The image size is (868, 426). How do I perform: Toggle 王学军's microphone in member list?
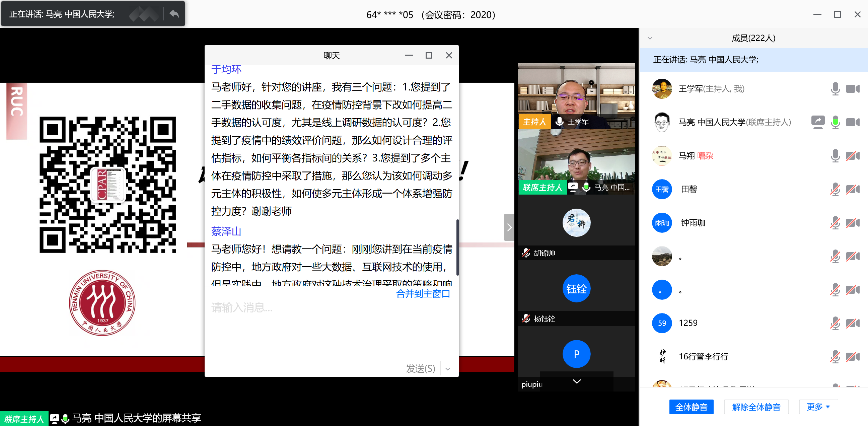click(835, 89)
